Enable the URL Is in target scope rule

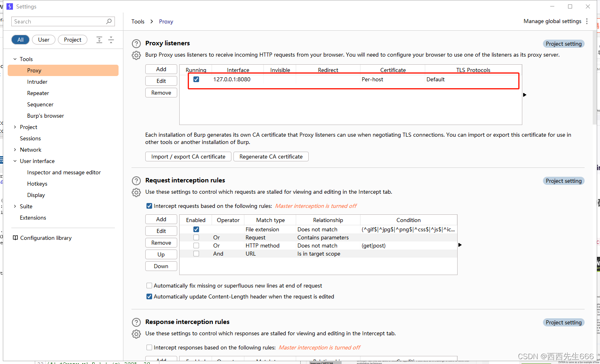196,254
